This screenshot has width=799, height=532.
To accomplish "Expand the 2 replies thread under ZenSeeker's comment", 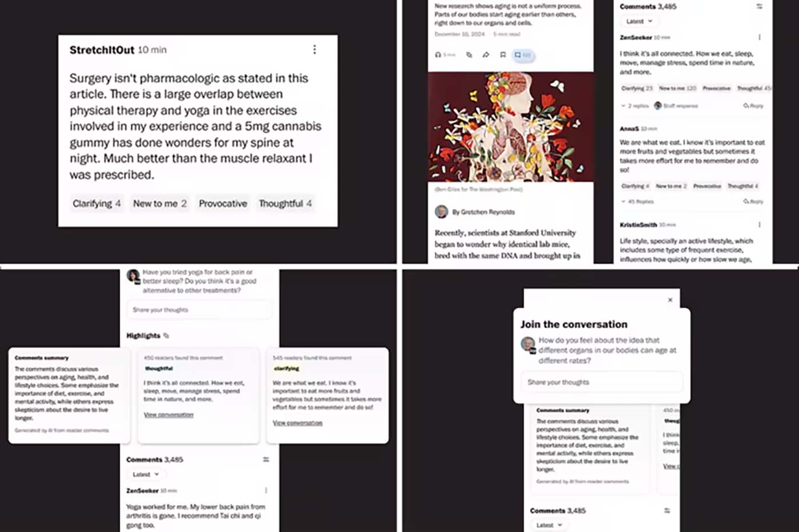I will (635, 105).
